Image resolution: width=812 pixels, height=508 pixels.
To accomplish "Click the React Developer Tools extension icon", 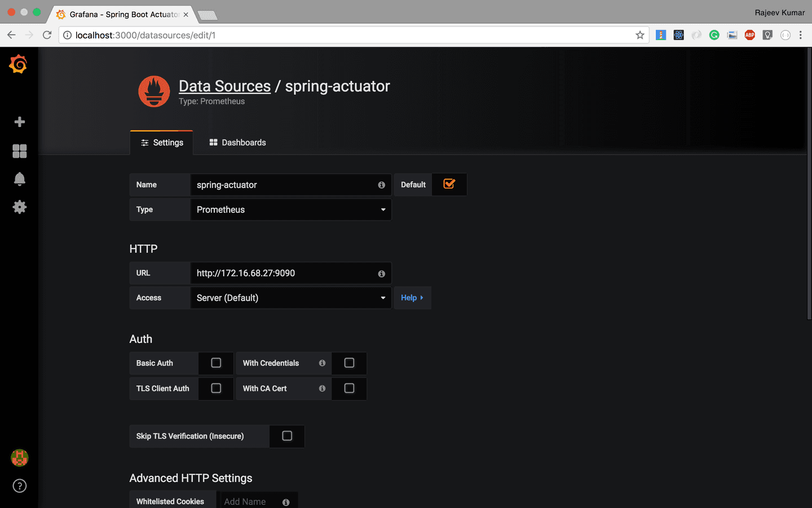I will click(x=679, y=35).
